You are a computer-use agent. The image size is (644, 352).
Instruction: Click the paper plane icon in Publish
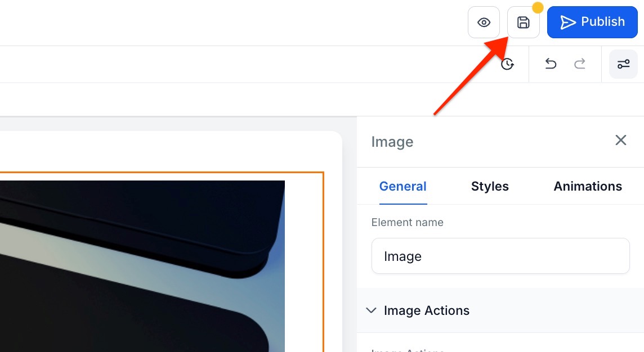click(x=568, y=22)
